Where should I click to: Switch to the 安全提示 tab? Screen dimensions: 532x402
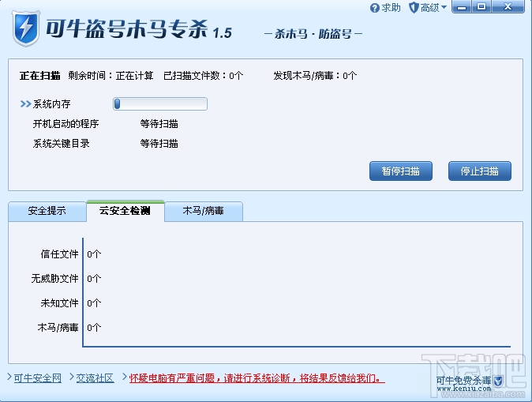pos(47,211)
